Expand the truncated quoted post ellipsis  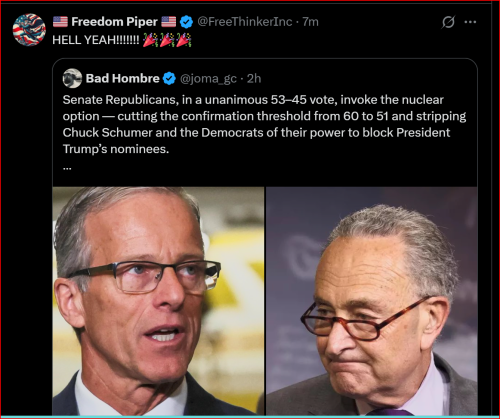tap(67, 168)
